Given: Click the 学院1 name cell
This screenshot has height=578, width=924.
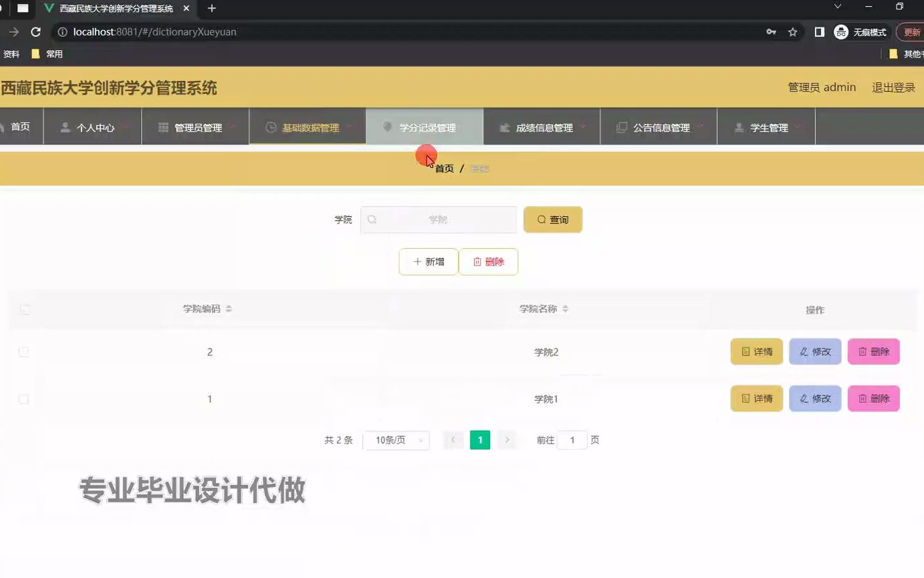Looking at the screenshot, I should tap(546, 399).
